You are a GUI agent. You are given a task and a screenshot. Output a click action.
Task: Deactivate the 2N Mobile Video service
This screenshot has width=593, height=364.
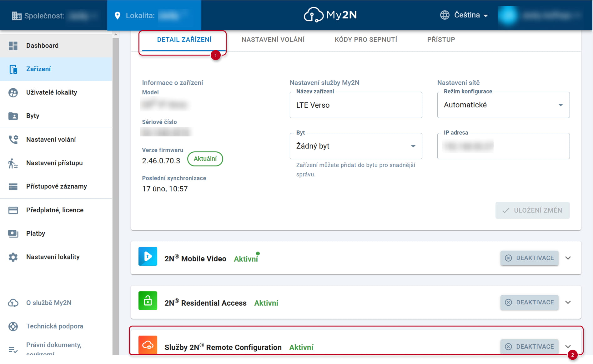[x=529, y=258]
